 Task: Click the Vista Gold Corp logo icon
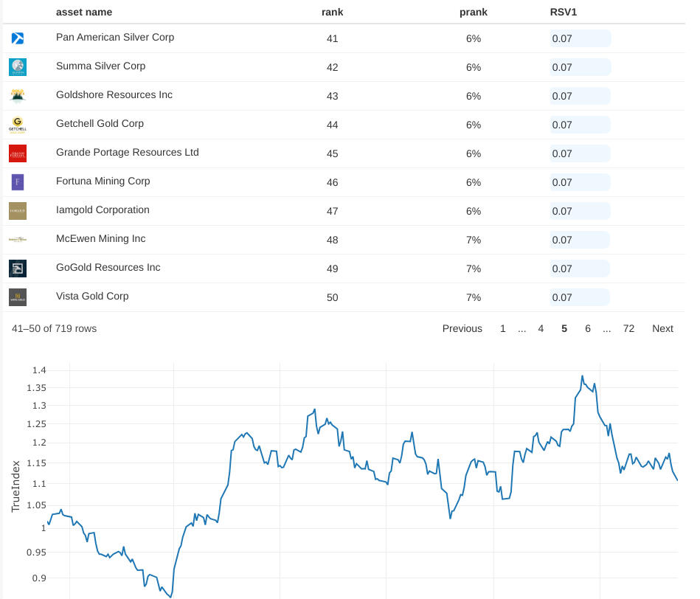[x=18, y=297]
